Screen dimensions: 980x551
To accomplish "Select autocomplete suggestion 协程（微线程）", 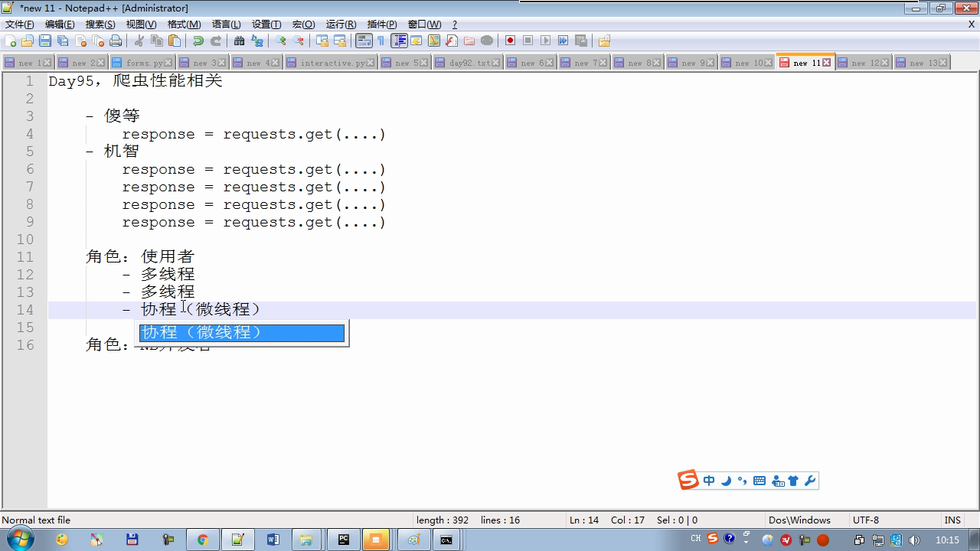I will [x=241, y=333].
